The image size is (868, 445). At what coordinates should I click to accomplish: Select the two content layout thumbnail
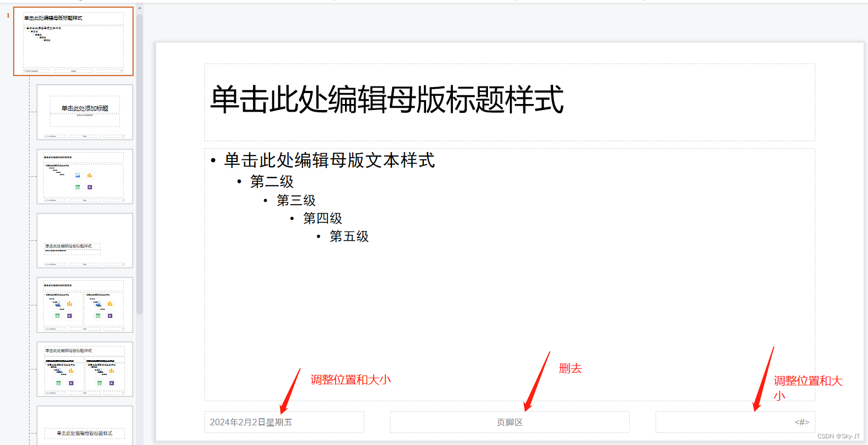click(x=85, y=305)
